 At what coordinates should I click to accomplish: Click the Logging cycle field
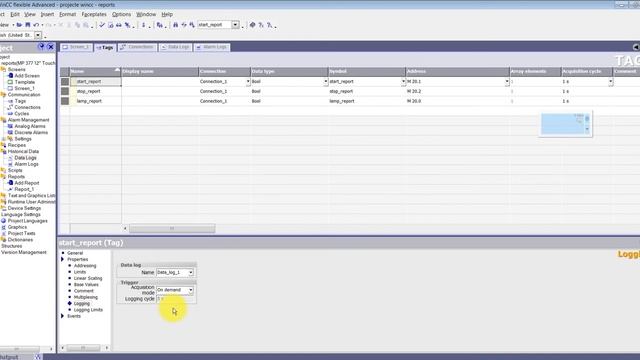[175, 299]
